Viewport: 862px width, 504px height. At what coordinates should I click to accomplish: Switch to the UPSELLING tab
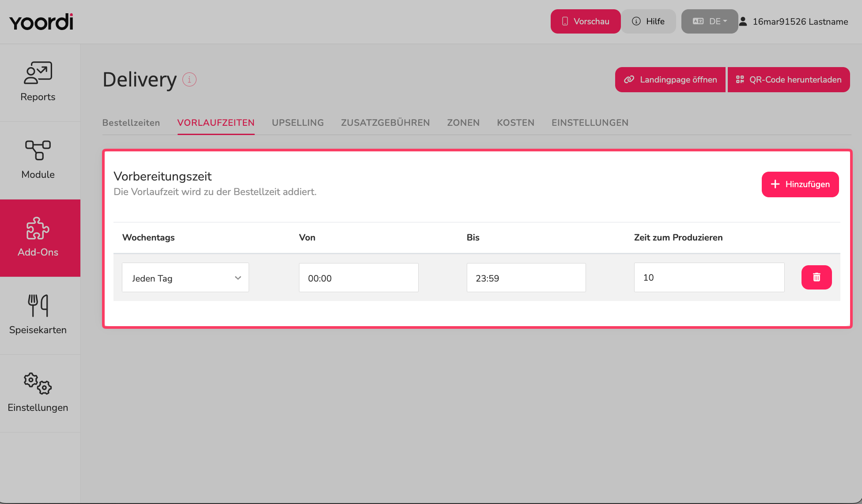pos(298,123)
